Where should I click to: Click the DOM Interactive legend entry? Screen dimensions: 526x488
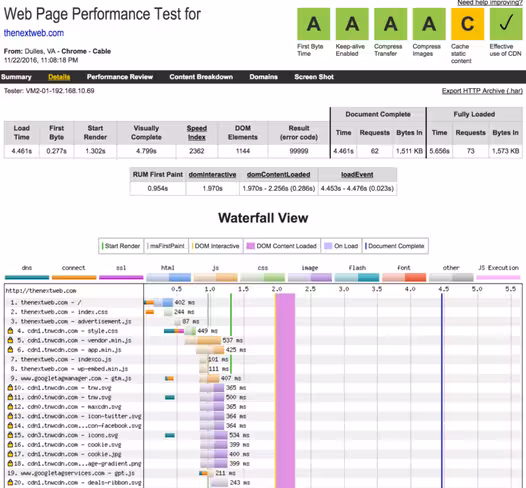point(216,246)
